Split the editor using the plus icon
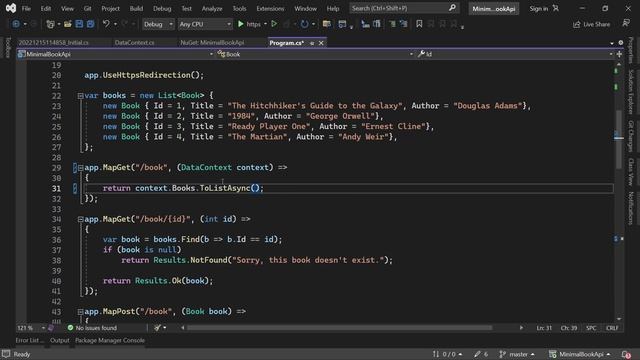Image resolution: width=640 pixels, height=360 pixels. [x=619, y=54]
